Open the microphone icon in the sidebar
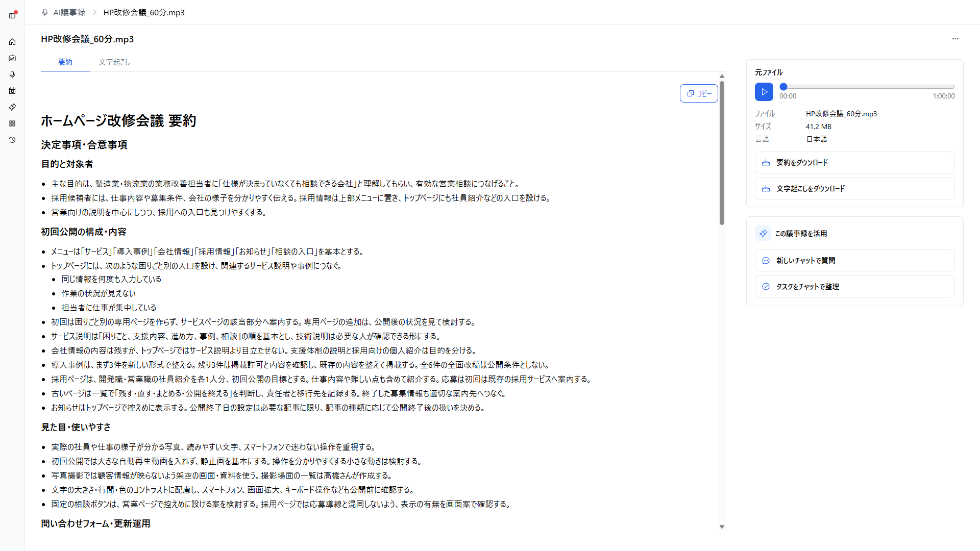The width and height of the screenshot is (980, 551). pos(12,74)
